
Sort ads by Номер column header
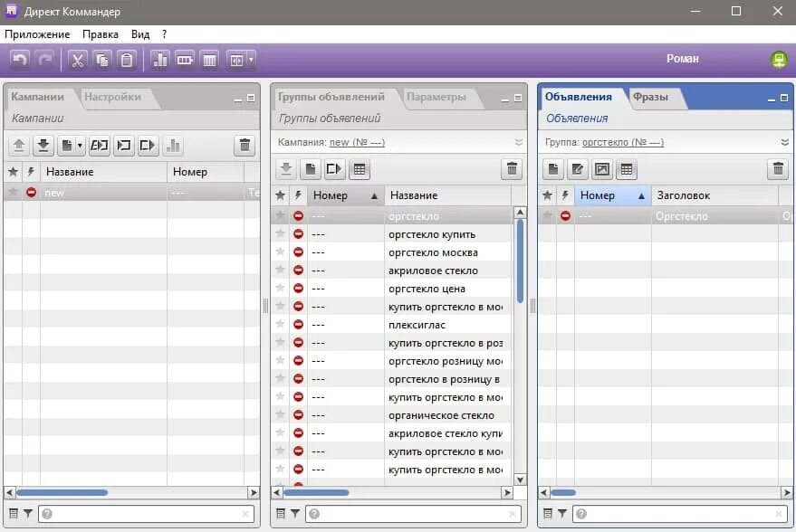point(613,195)
